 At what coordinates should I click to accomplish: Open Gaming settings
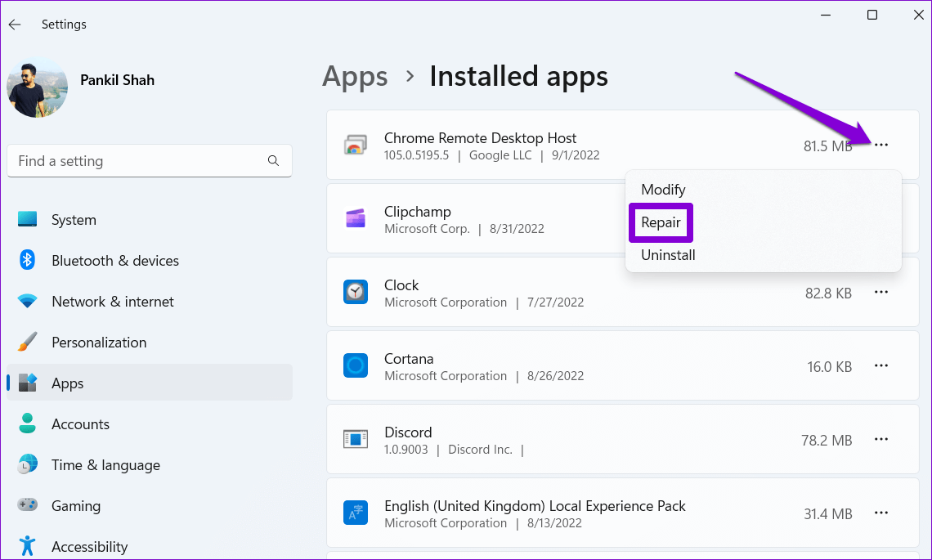pyautogui.click(x=150, y=505)
